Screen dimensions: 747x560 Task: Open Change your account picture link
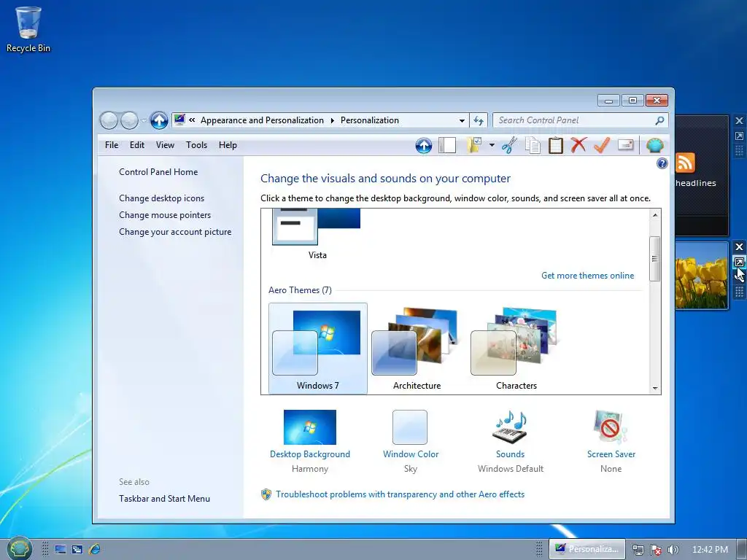pyautogui.click(x=175, y=232)
